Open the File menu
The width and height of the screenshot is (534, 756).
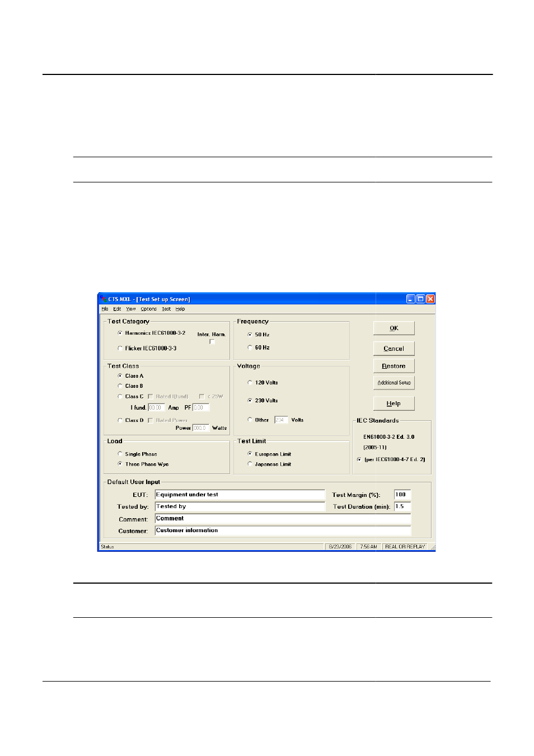pos(105,309)
